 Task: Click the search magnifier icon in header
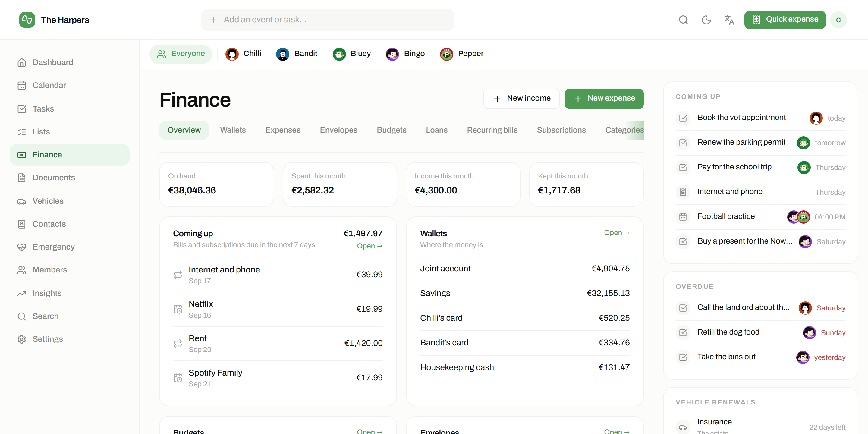point(683,20)
